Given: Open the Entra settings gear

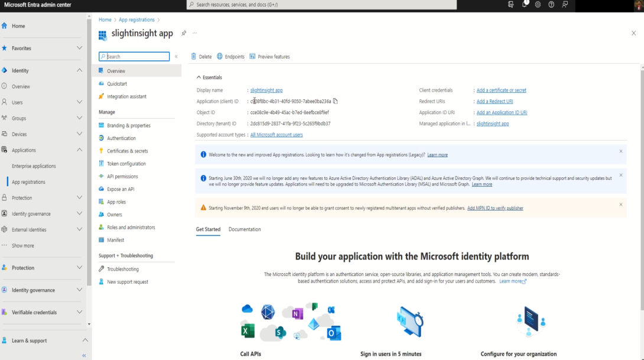Looking at the screenshot, I should click(536, 4).
